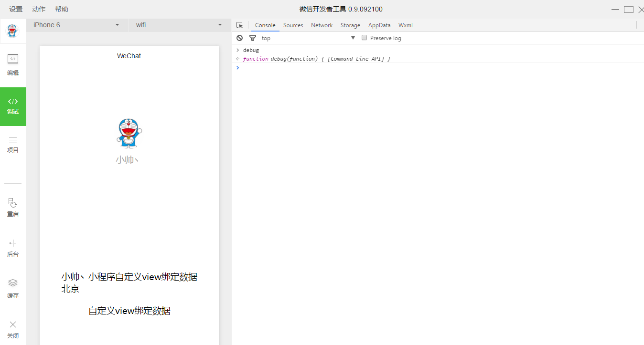Image resolution: width=644 pixels, height=345 pixels.
Task: Clear the console with the ban icon
Action: [x=240, y=38]
